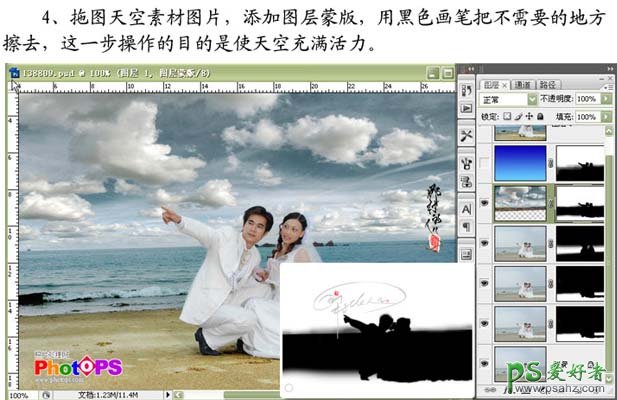Image resolution: width=617 pixels, height=400 pixels.
Task: Select the blue gradient layer thumbnail
Action: [520, 164]
